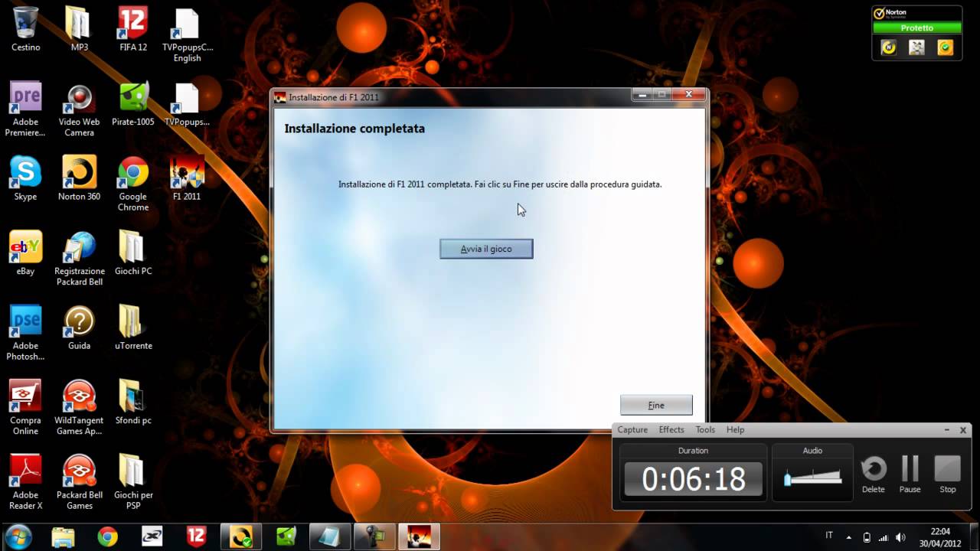Select the TVPopupsC... English desktop file

[187, 34]
